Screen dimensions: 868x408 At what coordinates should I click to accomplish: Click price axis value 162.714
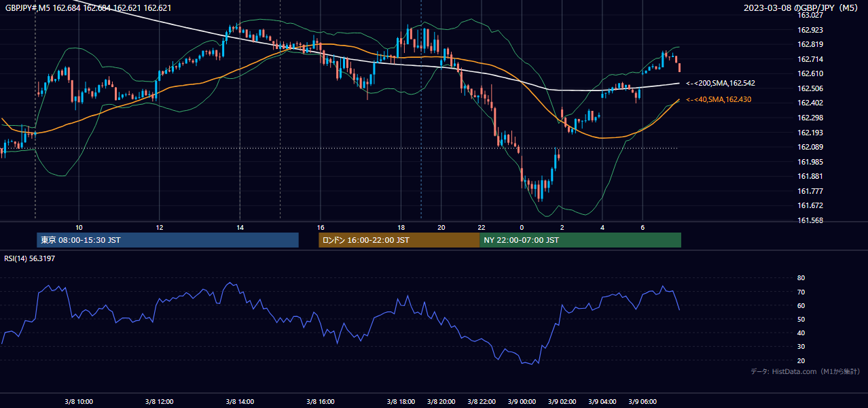(810, 59)
